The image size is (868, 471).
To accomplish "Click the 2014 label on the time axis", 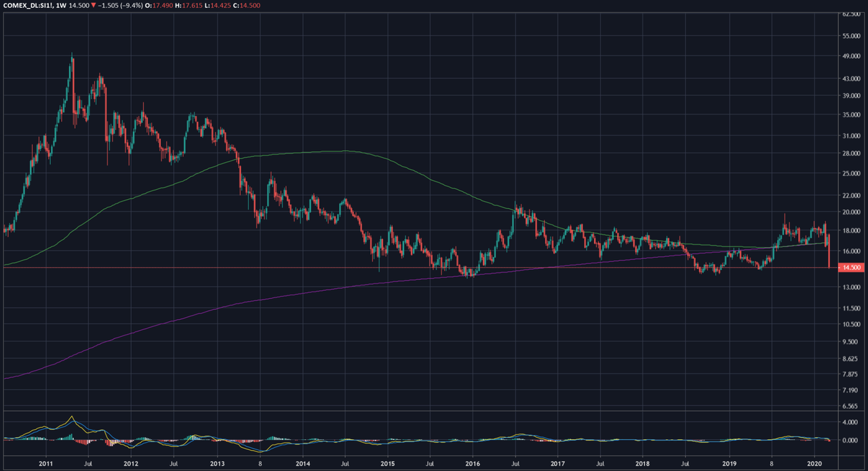I will pyautogui.click(x=302, y=464).
